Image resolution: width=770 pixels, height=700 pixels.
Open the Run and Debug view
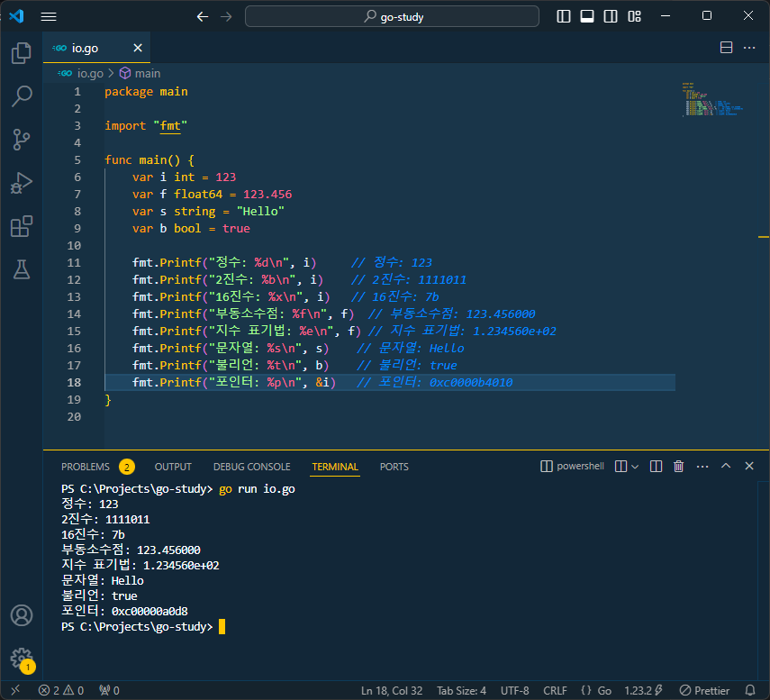[21, 183]
